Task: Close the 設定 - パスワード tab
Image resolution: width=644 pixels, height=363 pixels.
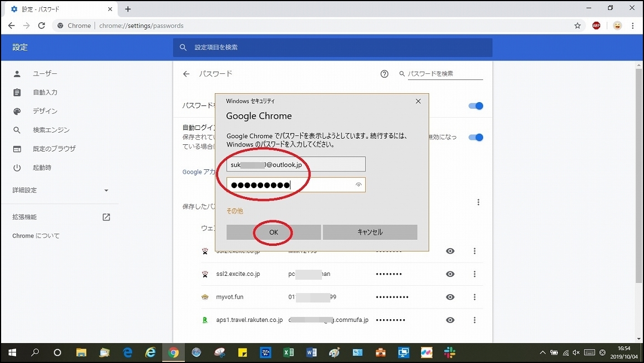Action: point(110,9)
